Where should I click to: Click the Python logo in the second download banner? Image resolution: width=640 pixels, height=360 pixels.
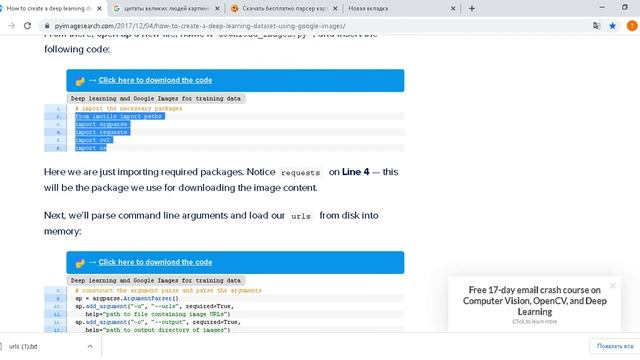[x=80, y=263]
